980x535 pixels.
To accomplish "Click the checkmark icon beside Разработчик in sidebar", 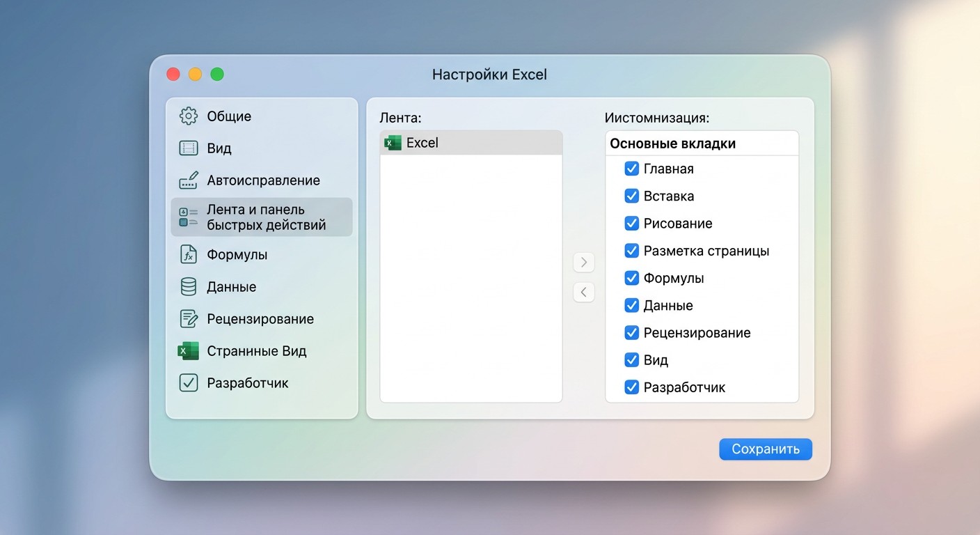I will [189, 382].
